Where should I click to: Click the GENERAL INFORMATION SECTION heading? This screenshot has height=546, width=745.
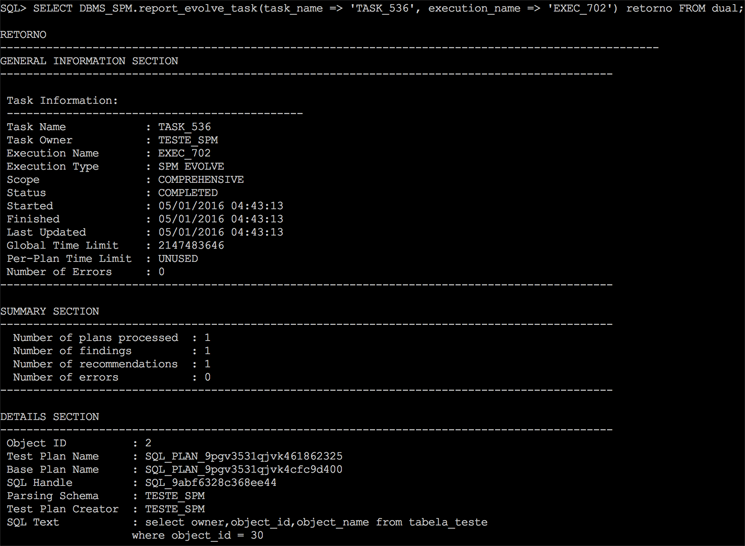[89, 61]
